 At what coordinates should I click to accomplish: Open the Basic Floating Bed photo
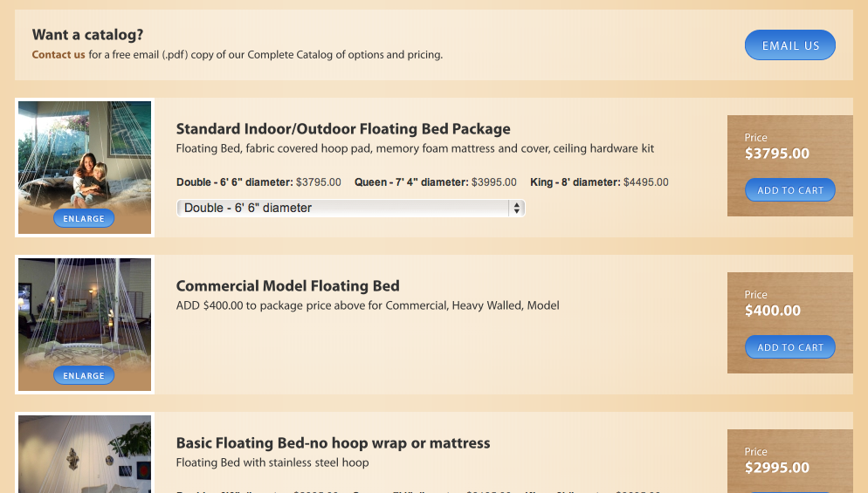[85, 454]
